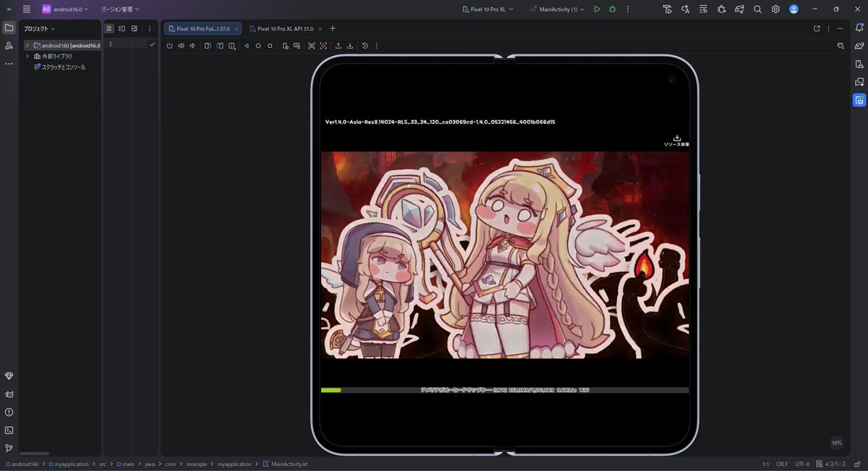The image size is (868, 471).
Task: Switch editor to split view
Action: click(x=122, y=28)
